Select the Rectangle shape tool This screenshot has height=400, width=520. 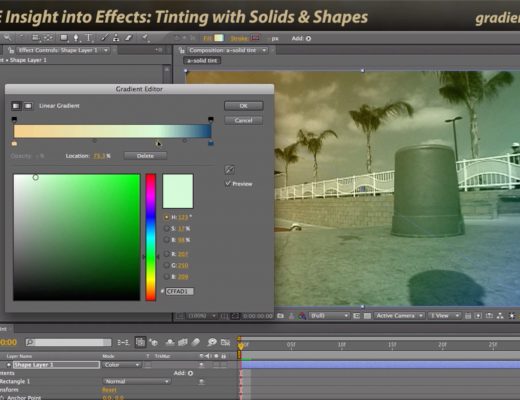64,38
